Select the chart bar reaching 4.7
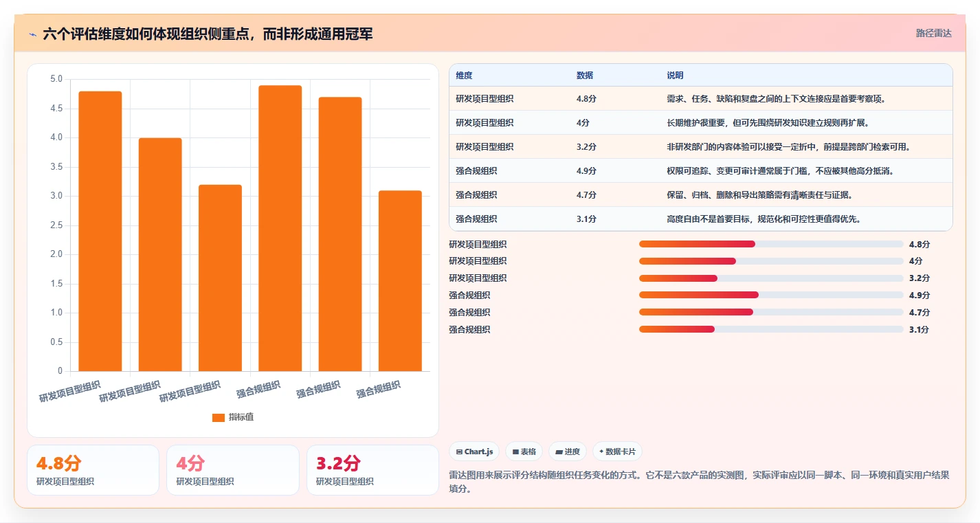This screenshot has width=980, height=523. [x=340, y=234]
